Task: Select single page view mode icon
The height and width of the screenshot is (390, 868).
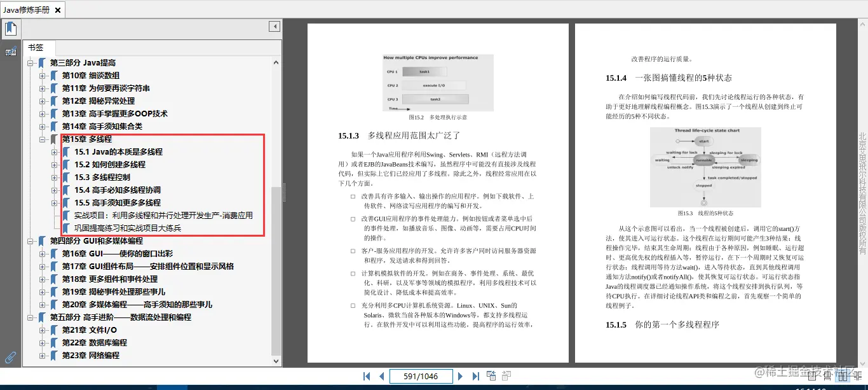Action: point(812,376)
